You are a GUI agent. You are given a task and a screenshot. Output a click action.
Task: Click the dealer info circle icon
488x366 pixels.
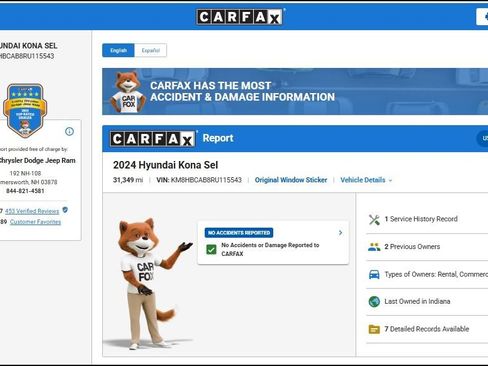point(69,132)
